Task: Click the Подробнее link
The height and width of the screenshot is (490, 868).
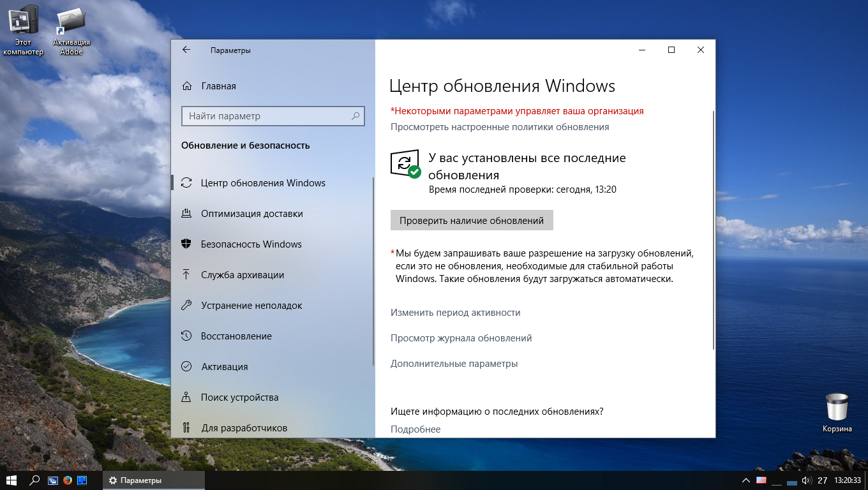Action: pos(415,429)
